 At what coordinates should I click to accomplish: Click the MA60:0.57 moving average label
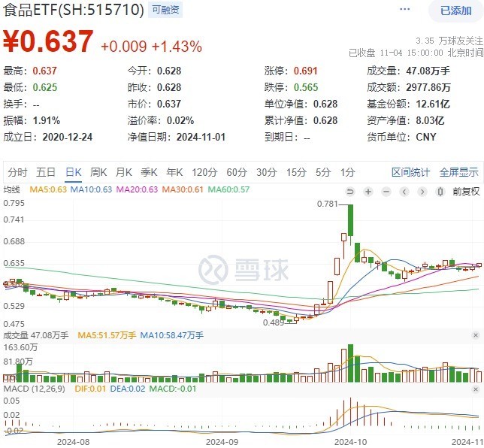(x=228, y=189)
